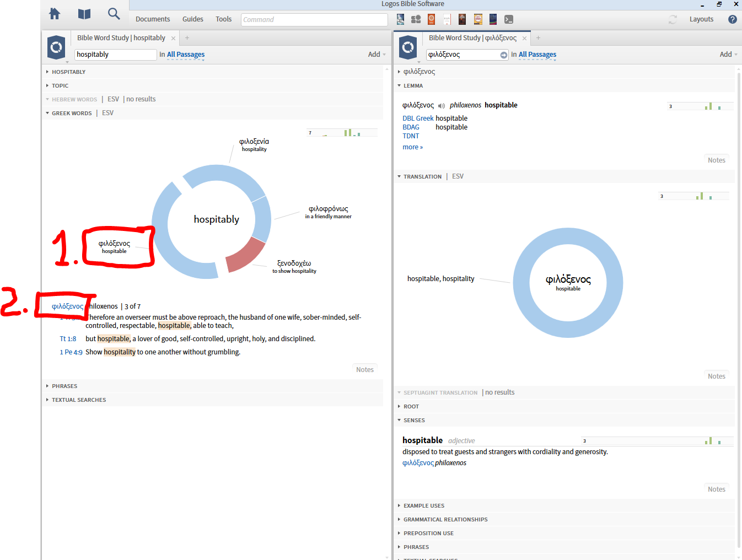Open TDNT lexicon link
This screenshot has width=742, height=560.
[411, 136]
